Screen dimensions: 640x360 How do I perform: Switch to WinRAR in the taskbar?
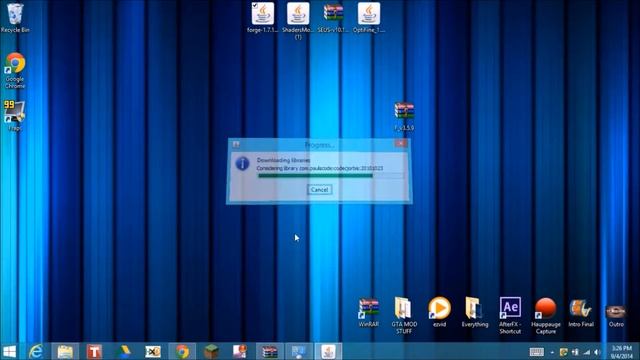[270, 351]
